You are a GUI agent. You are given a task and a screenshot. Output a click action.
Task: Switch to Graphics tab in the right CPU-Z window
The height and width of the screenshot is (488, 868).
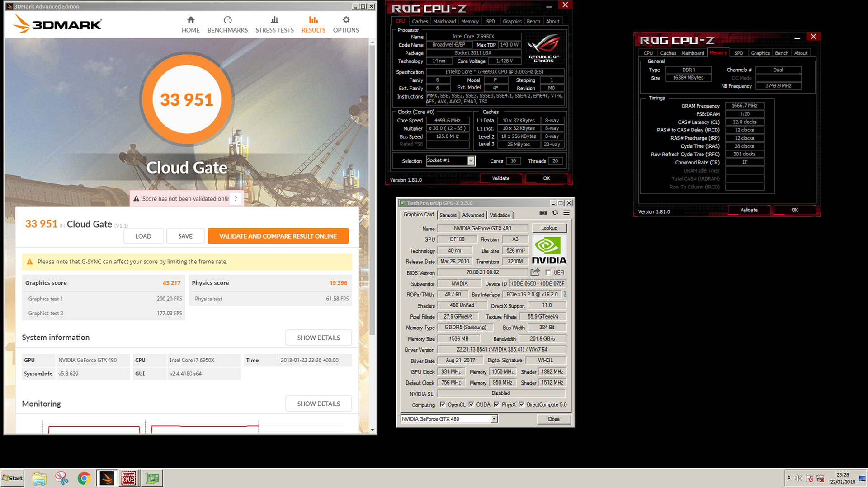[760, 53]
